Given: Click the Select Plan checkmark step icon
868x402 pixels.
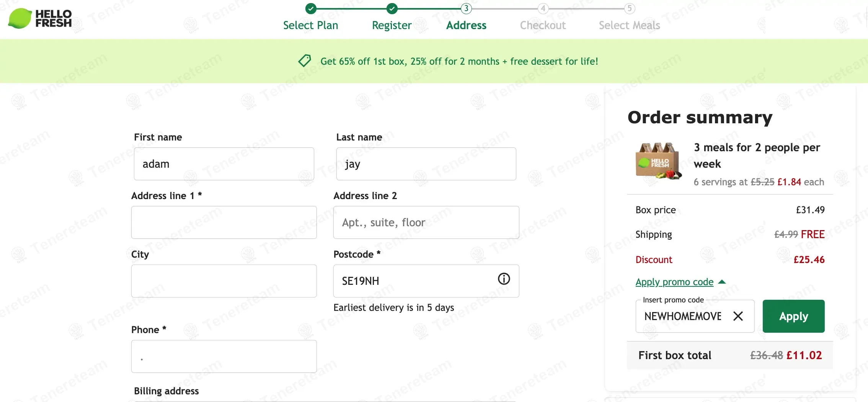Looking at the screenshot, I should pyautogui.click(x=311, y=8).
